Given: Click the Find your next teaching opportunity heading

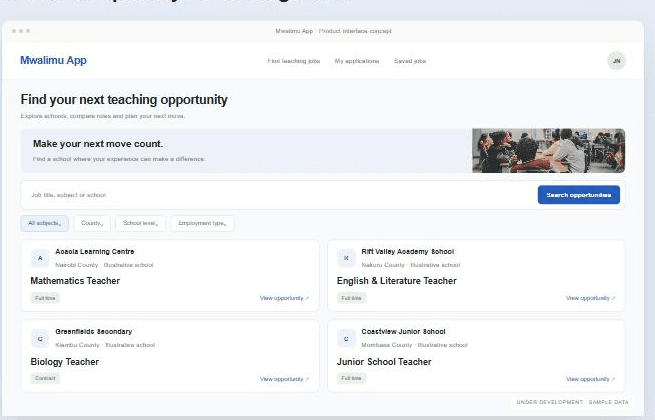Looking at the screenshot, I should pyautogui.click(x=124, y=100).
